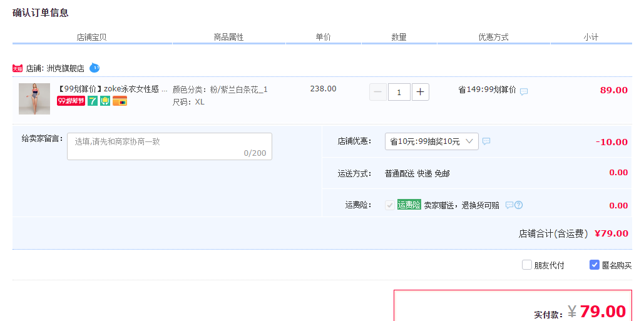The width and height of the screenshot is (644, 321).
Task: Click the 洲克旗舰店 store name
Action: (x=65, y=68)
